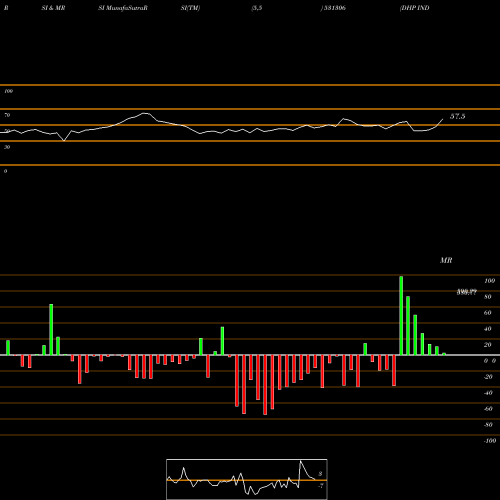Click the RSI current value label 57.5
Screen dimensions: 500x500
(x=457, y=116)
